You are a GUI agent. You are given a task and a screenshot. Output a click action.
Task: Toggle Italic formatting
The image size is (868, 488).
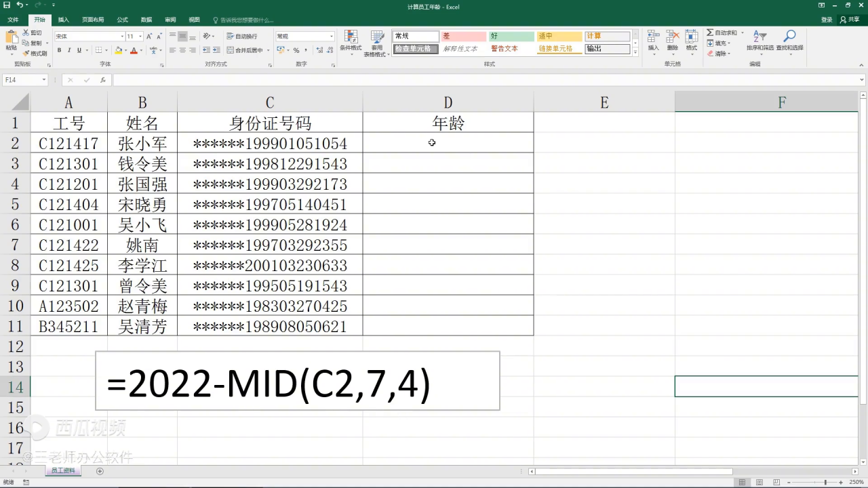69,50
